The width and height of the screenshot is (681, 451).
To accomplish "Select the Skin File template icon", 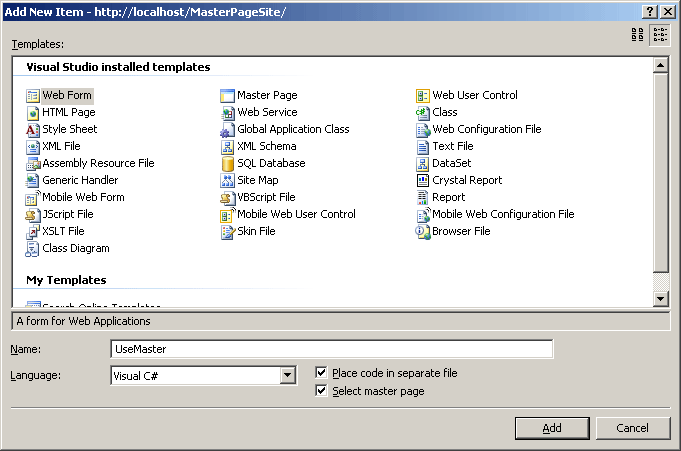I will 227,232.
